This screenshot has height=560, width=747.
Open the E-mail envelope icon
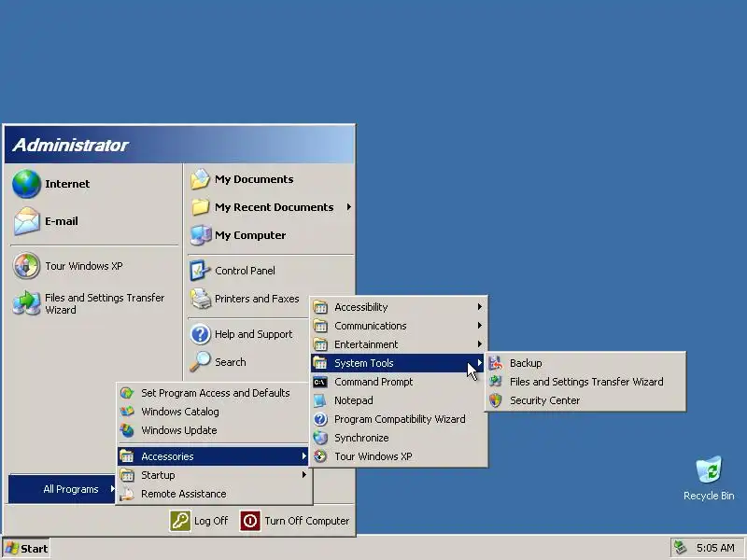click(x=26, y=221)
